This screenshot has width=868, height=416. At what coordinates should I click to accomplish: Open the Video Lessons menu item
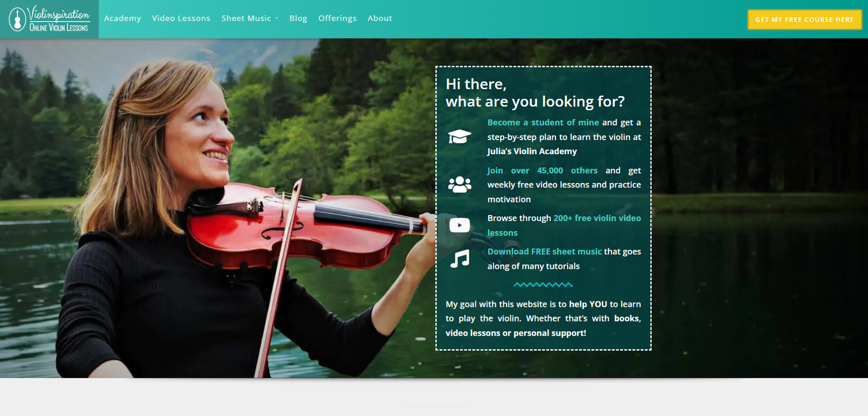point(181,18)
